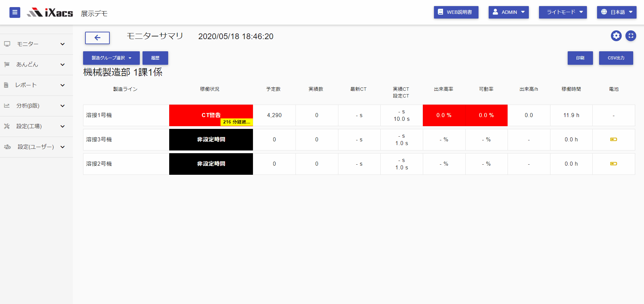Click the iXacs logo
Screen dimensions: 644x304
pos(50,13)
